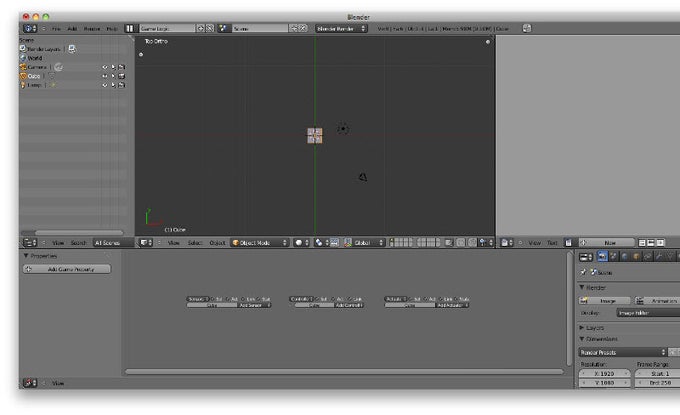680x415 pixels.
Task: Open the Add menu
Action: coord(72,29)
